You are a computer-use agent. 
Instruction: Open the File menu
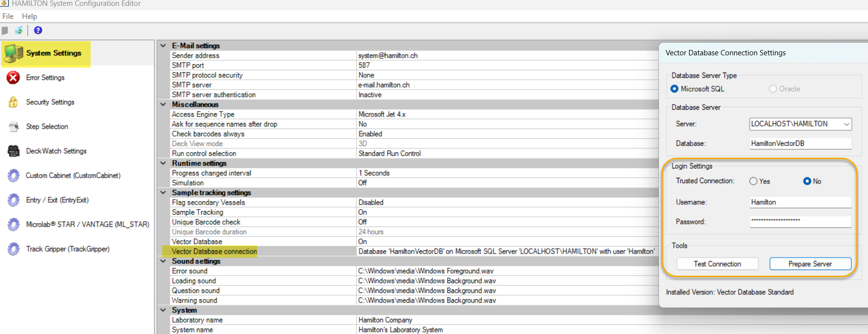click(8, 16)
